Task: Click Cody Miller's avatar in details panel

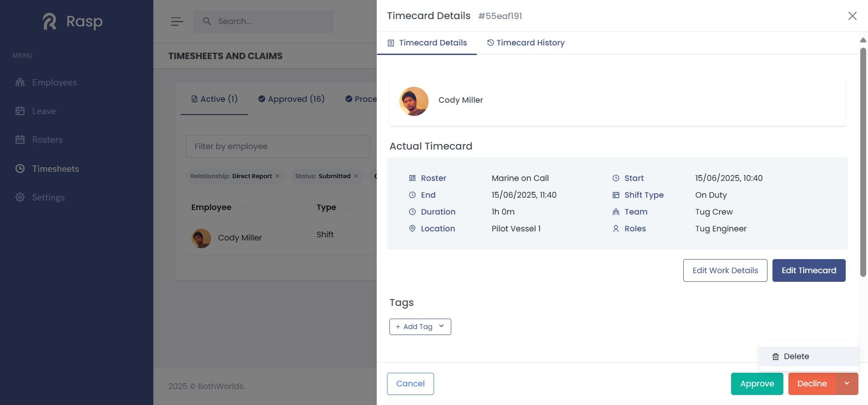Action: pos(414,101)
